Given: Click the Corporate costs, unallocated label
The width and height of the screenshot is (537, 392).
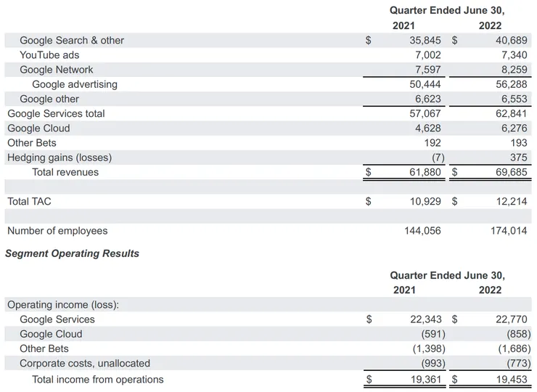Looking at the screenshot, I should (x=85, y=363).
